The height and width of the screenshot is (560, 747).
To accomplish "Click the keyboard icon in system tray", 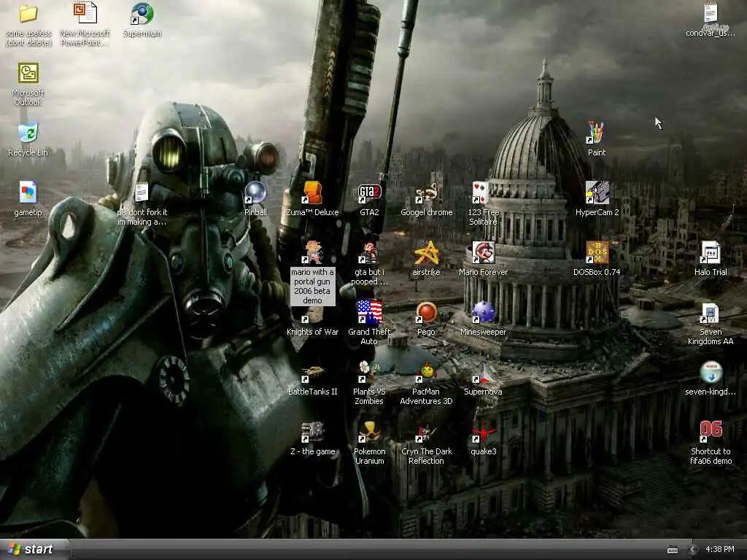I will tap(672, 550).
